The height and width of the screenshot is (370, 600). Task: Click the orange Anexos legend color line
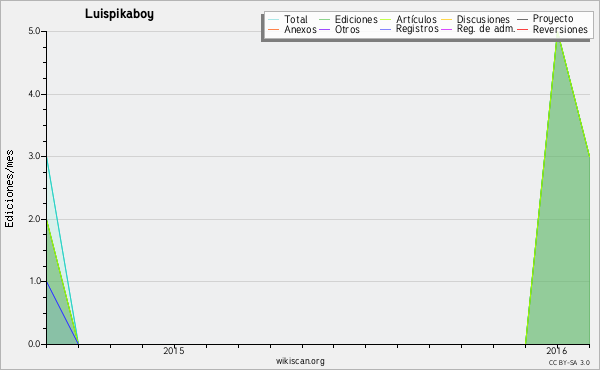[x=274, y=30]
